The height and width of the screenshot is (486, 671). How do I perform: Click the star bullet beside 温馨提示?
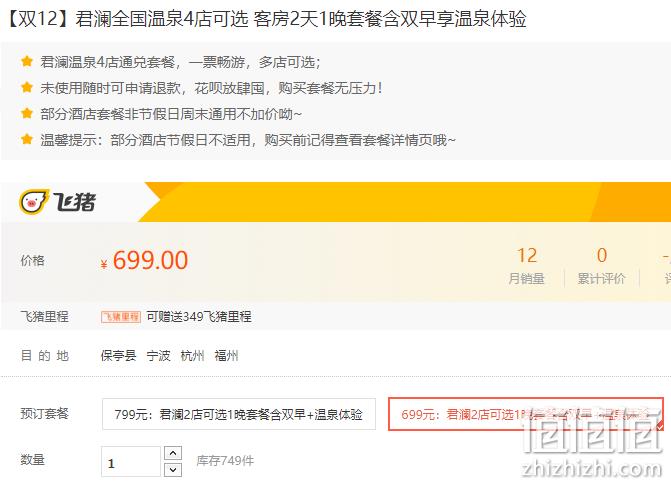27,139
